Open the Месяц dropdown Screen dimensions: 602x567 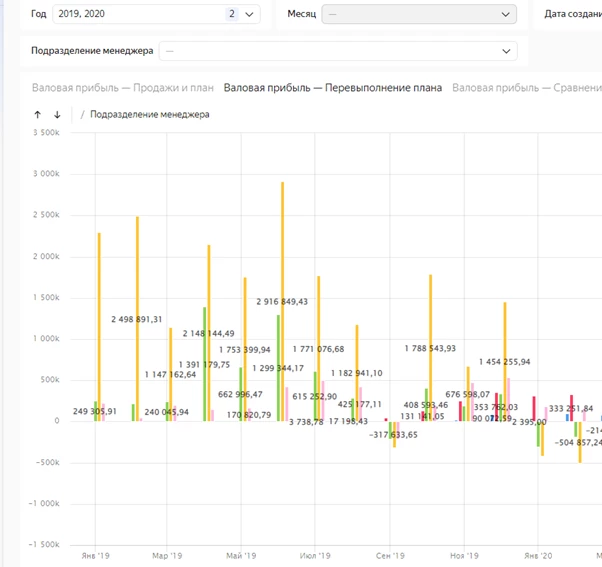419,14
